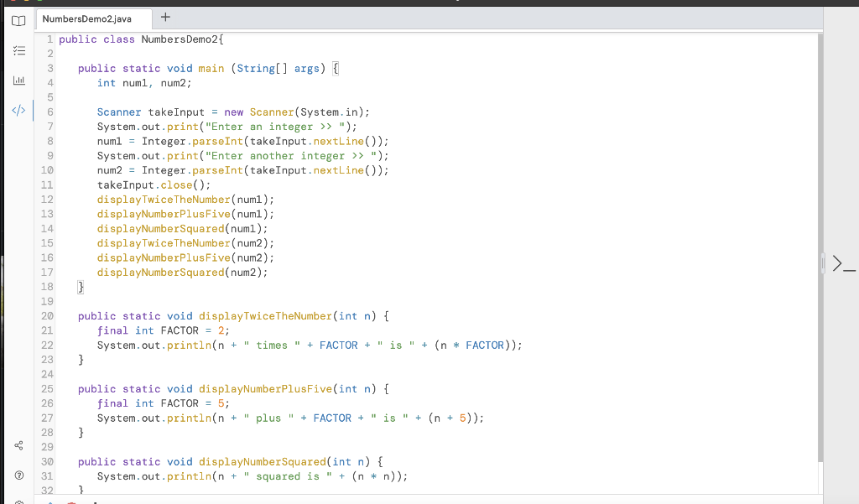The height and width of the screenshot is (504, 859).
Task: Switch to the NumbersDemo2.java tab
Action: coord(92,18)
